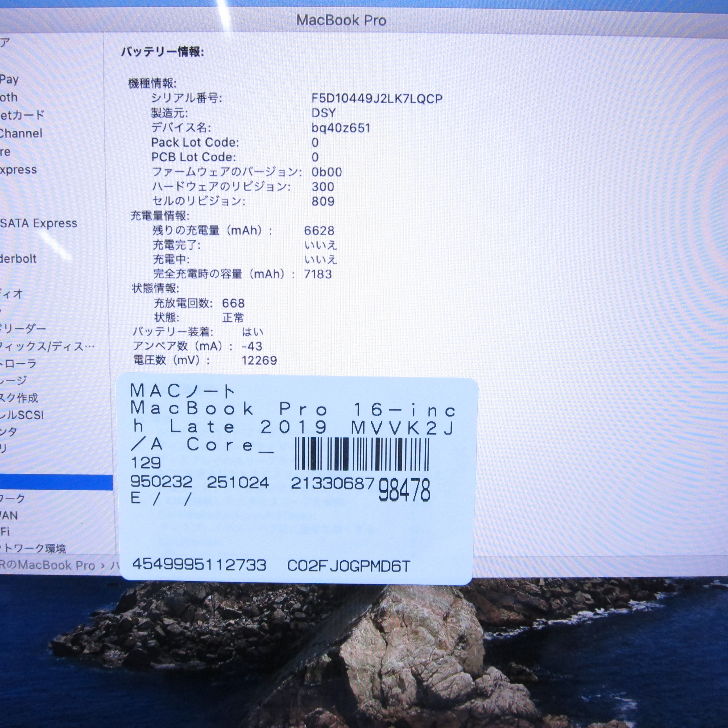Select ネットワーク環境 in the sidebar
Viewport: 728px width, 728px height.
(x=33, y=549)
